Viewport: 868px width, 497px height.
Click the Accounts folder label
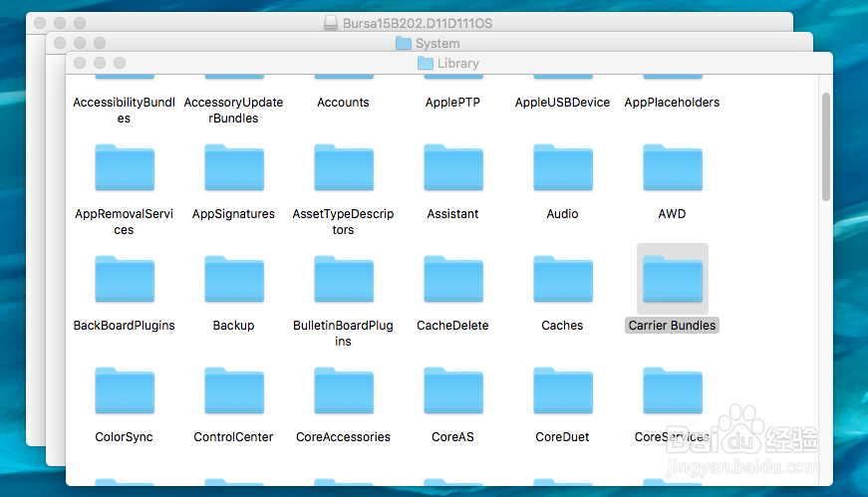coord(343,103)
